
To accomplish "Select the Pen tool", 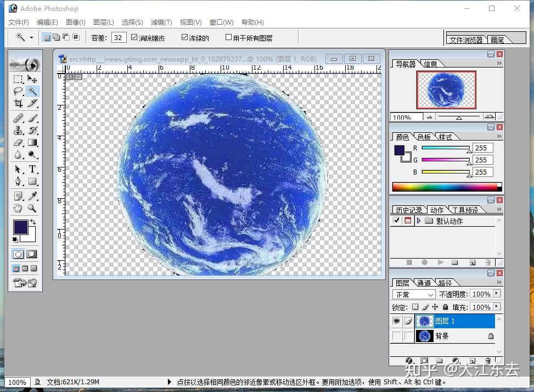I will (19, 181).
